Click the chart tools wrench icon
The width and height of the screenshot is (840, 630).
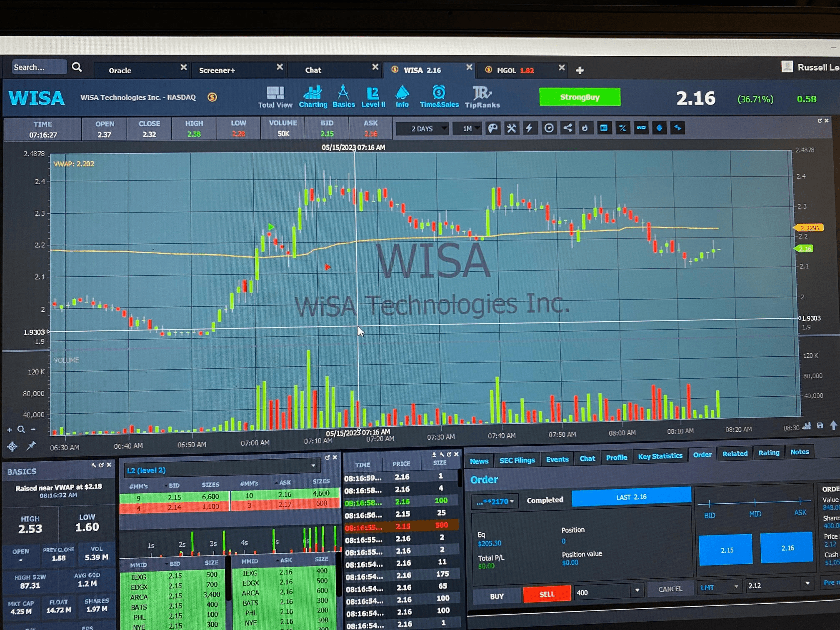(511, 128)
